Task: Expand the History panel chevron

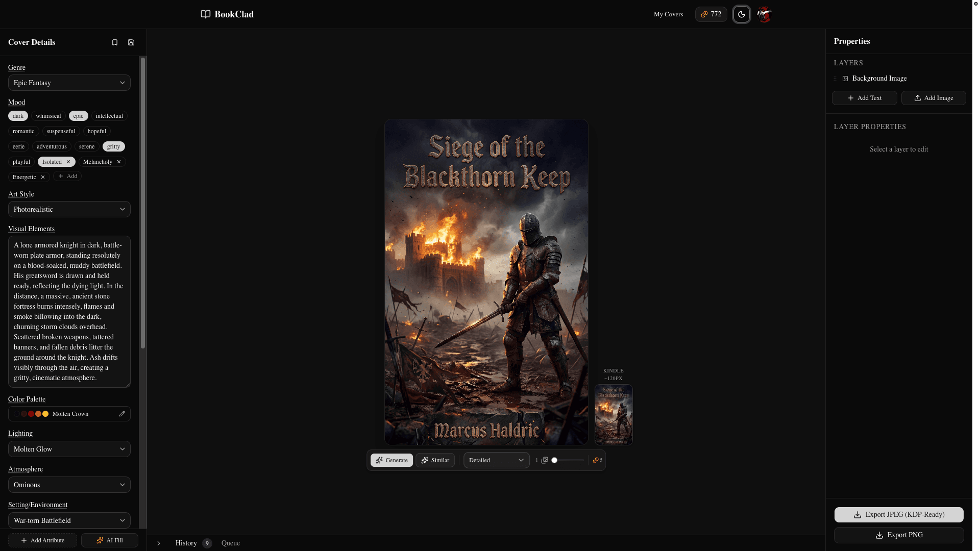Action: tap(159, 543)
